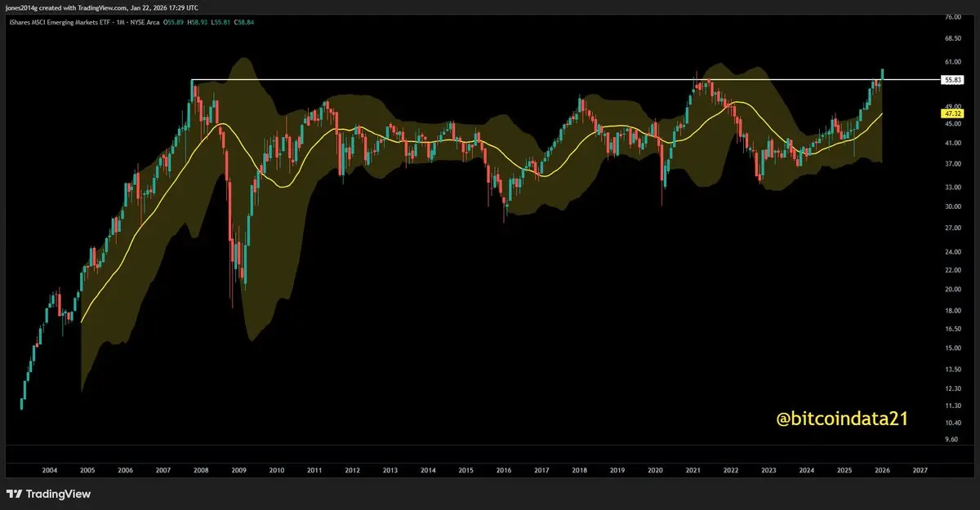Click the 10.40 price axis label

coord(952,422)
